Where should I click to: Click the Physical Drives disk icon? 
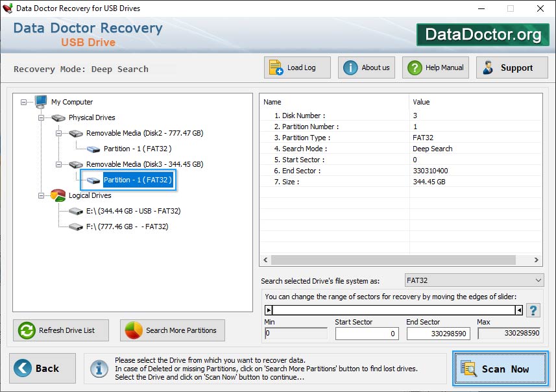click(58, 117)
